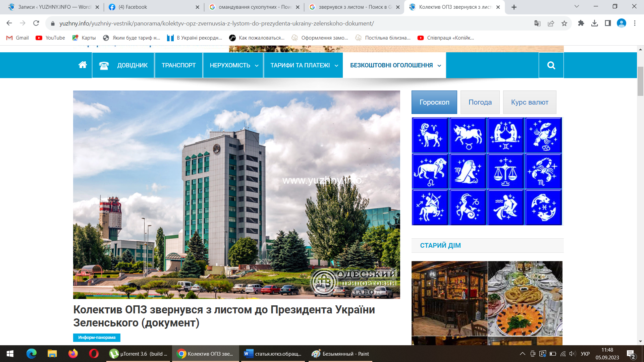This screenshot has width=644, height=362.
Task: Open the Chrome three-dot menu
Action: click(635, 23)
